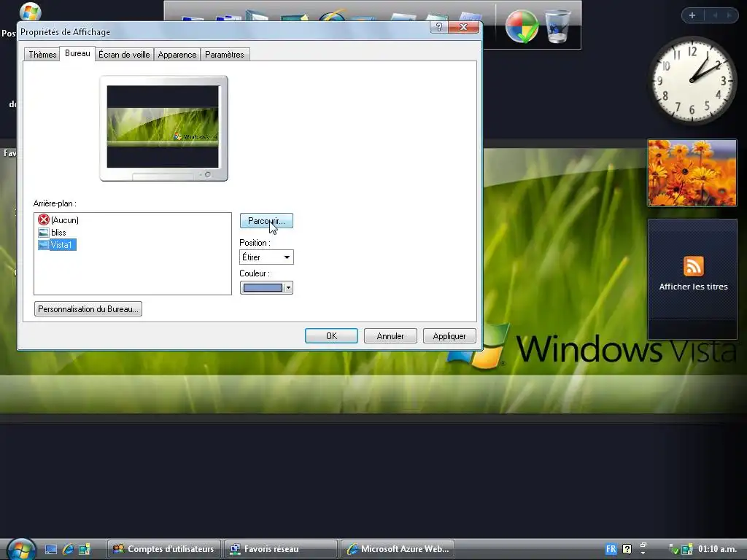Click the dialog help question mark button
The image size is (747, 560).
[x=438, y=27]
